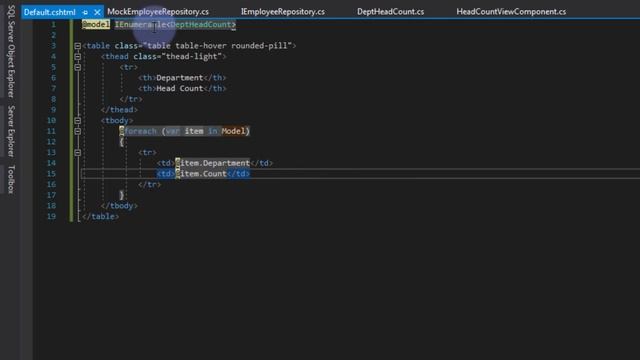This screenshot has width=640, height=360.
Task: Click the Department header text on line 6
Action: (180, 78)
